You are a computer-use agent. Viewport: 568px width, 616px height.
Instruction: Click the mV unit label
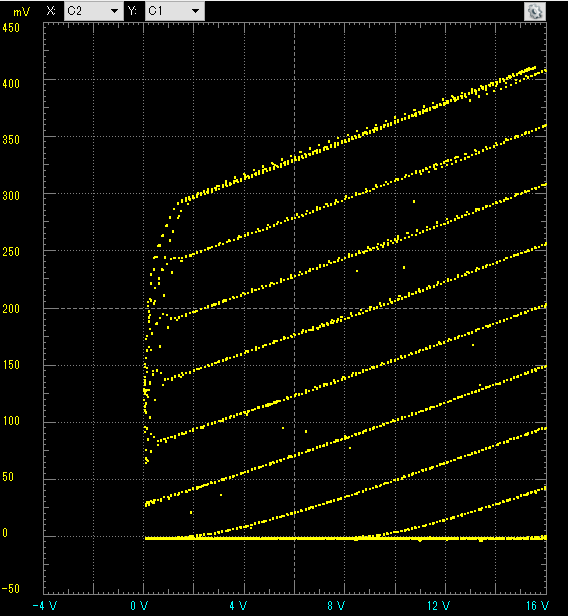click(x=21, y=12)
